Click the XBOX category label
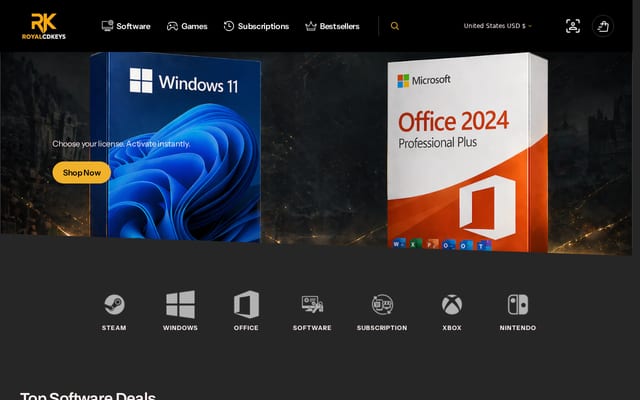640x400 pixels. (452, 328)
